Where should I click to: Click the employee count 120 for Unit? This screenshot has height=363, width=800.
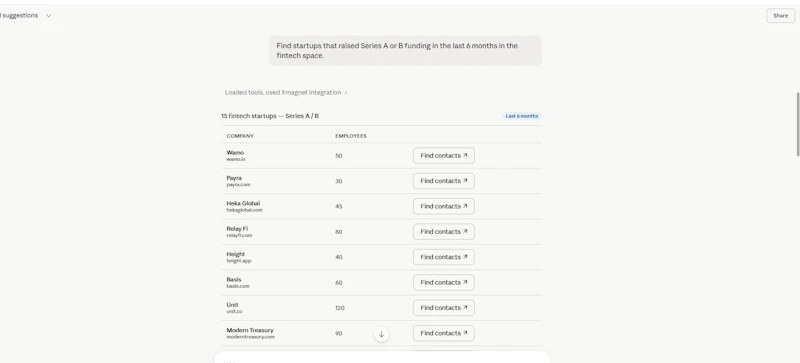pos(340,308)
